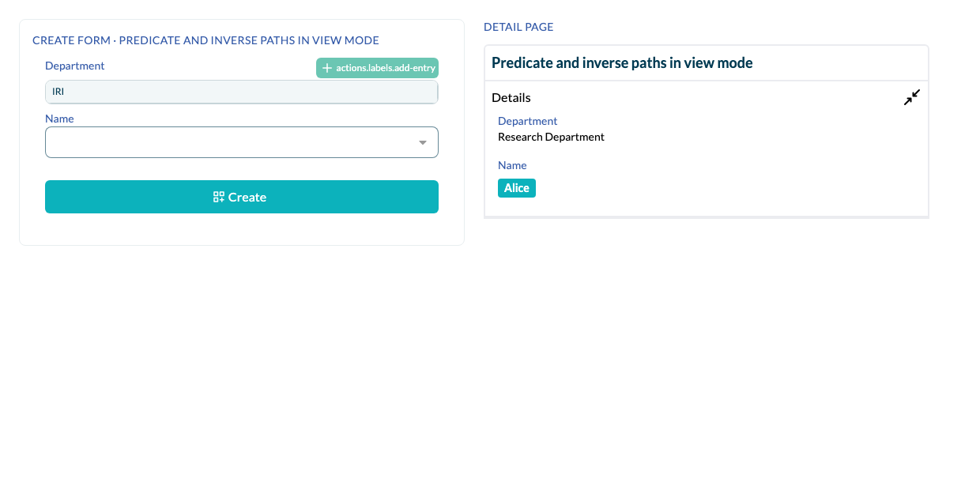Collapse the Details section with arrows icon

point(912,97)
